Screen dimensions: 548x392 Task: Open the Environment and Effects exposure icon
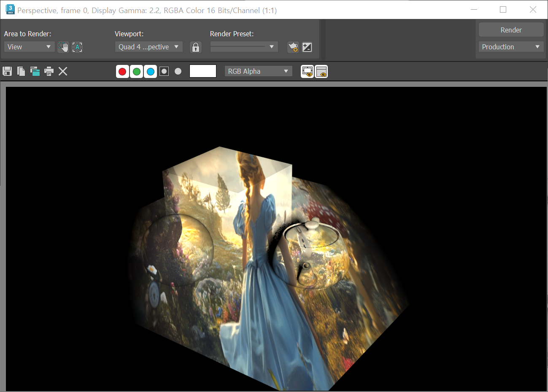(x=307, y=47)
